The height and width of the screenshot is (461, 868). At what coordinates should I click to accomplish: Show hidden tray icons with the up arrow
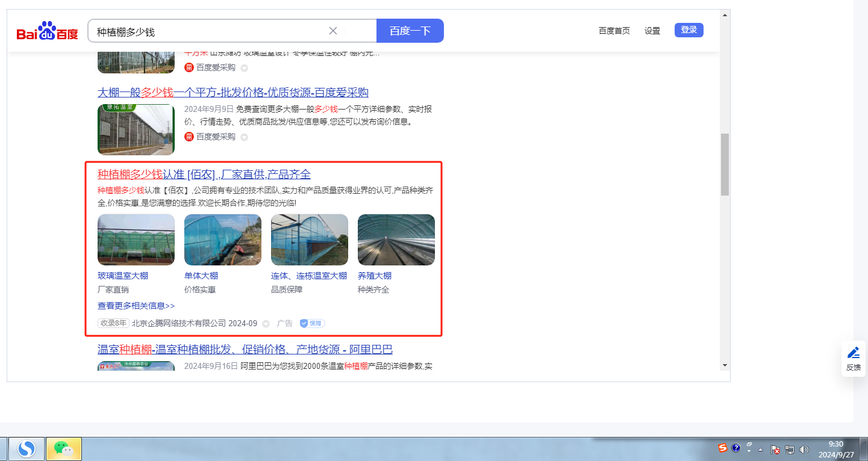[x=761, y=450]
